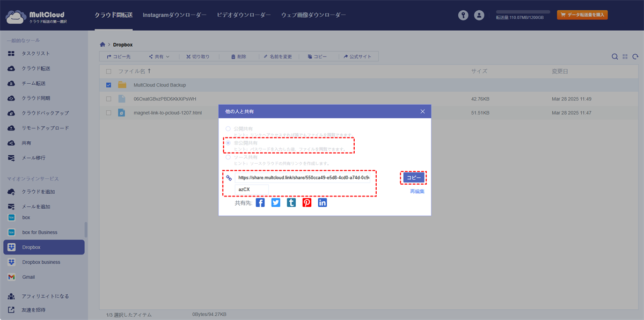Click blue コピー button in dialog

point(413,178)
